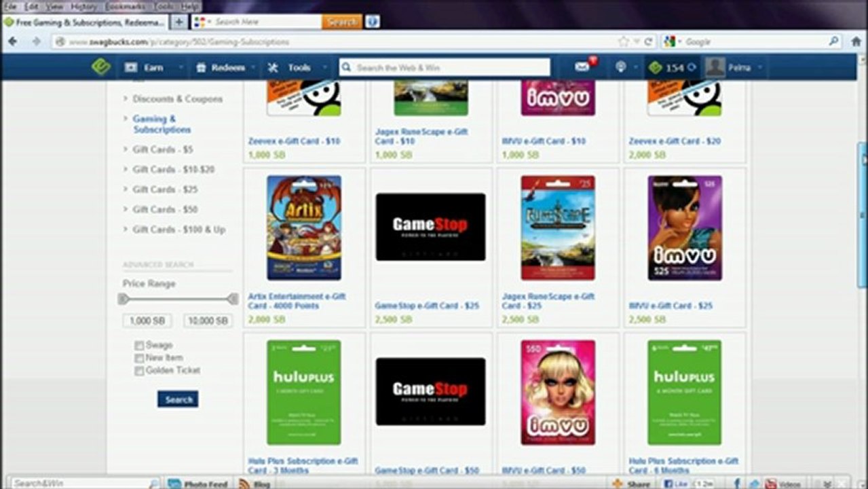Click Price Range minimum slider handle
The image size is (868, 489).
point(123,299)
